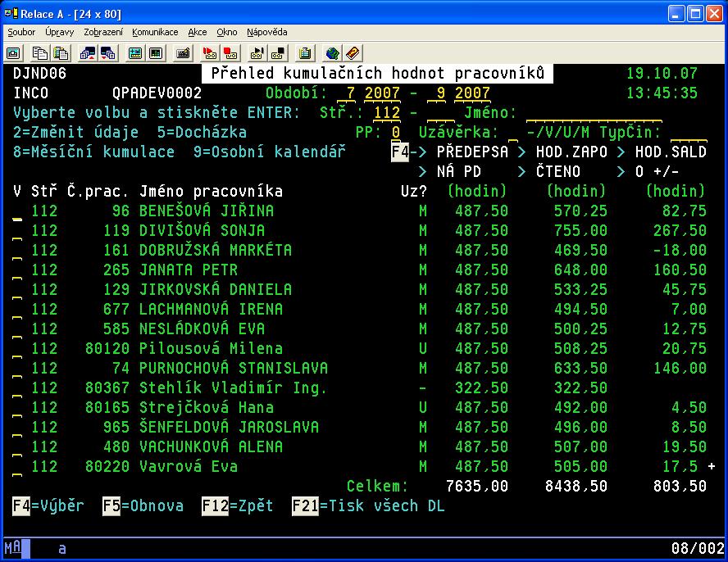Open the Komunikace menu

pyautogui.click(x=155, y=32)
